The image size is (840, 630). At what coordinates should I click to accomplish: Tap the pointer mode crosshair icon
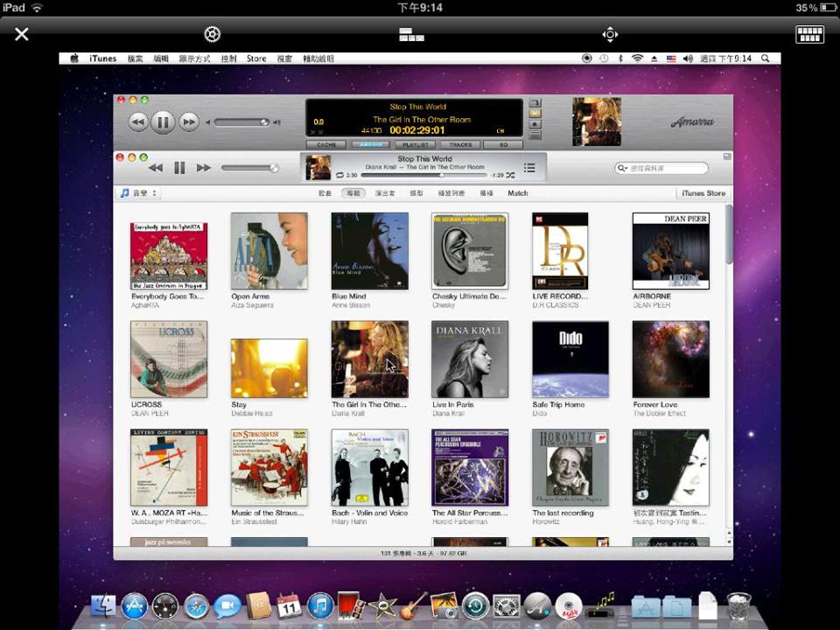(610, 35)
